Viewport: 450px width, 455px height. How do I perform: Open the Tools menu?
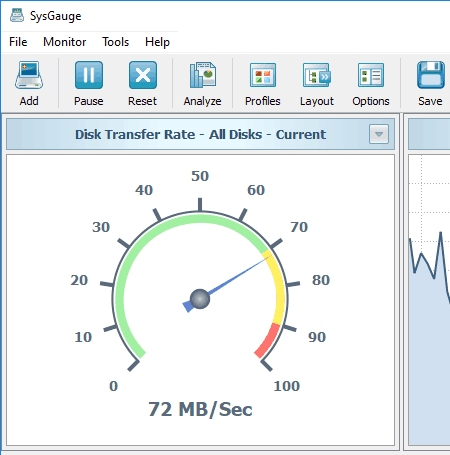point(115,42)
